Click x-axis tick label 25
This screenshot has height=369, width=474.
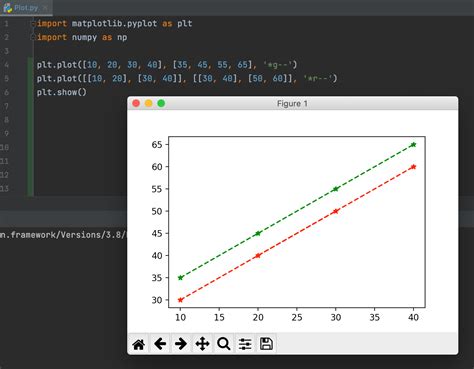(x=297, y=317)
